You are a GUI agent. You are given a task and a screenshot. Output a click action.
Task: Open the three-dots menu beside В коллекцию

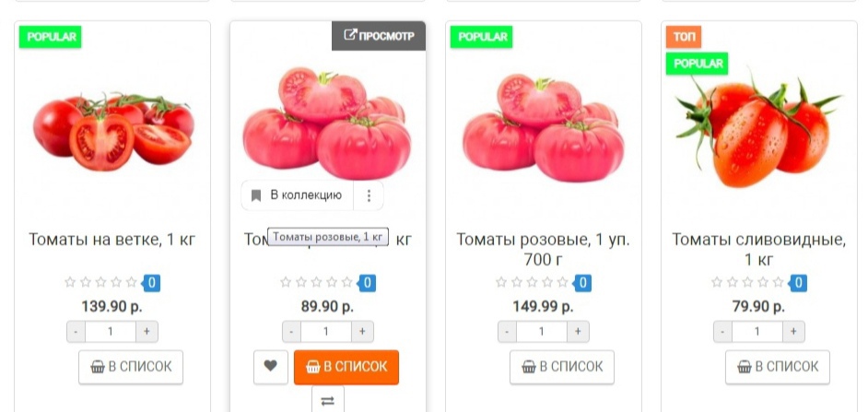click(x=369, y=195)
